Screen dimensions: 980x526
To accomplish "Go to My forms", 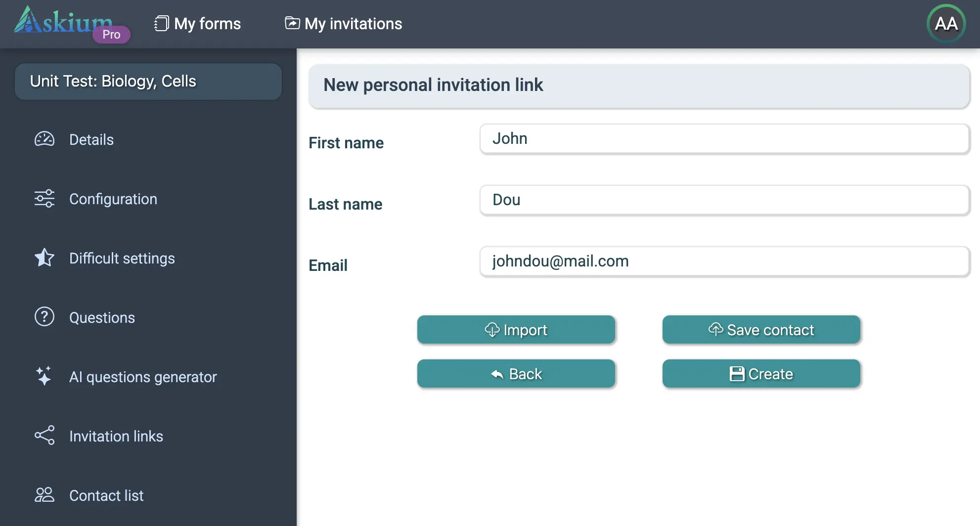I will pyautogui.click(x=198, y=24).
